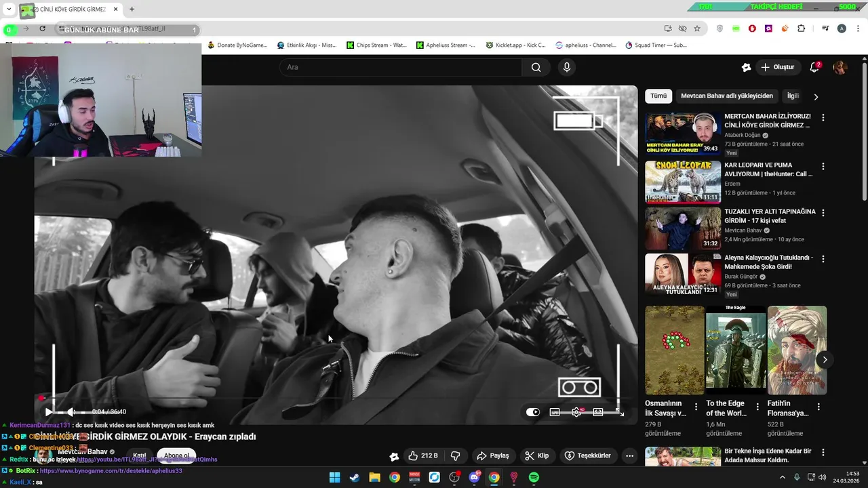Open options for Osmanlının İlk Savaşı short

click(x=696, y=407)
